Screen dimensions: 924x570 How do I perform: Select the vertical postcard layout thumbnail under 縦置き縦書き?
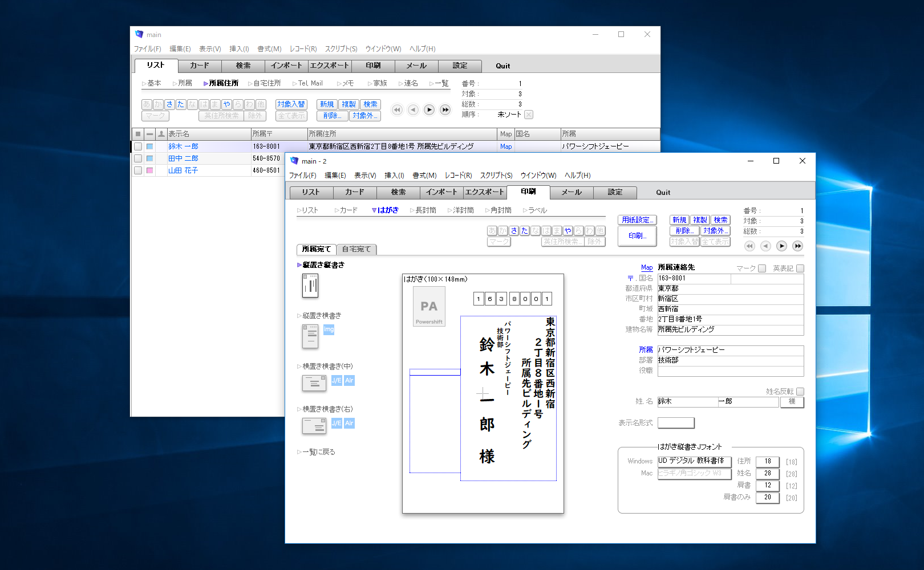tap(310, 286)
